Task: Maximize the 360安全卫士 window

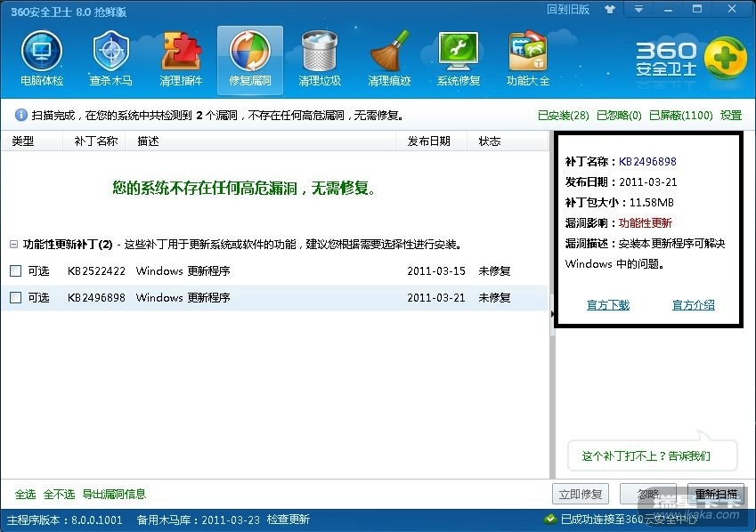Action: point(696,9)
